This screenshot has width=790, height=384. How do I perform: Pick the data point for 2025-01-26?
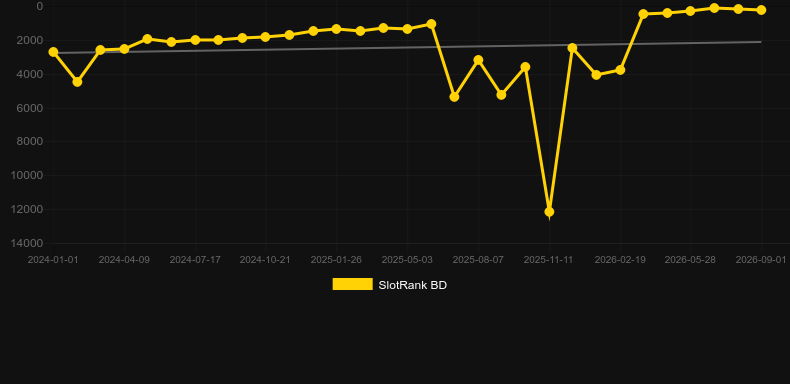click(x=337, y=29)
